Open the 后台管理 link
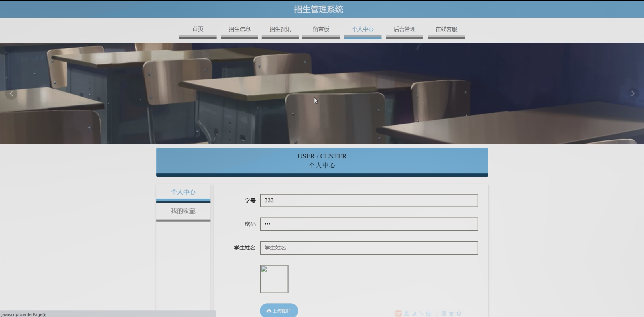 tap(404, 29)
